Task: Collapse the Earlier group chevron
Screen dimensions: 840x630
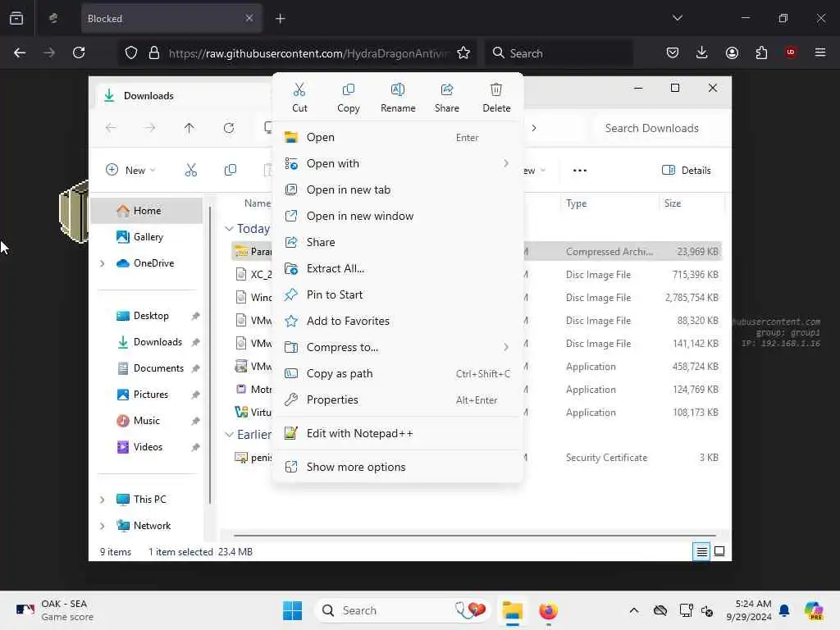Action: coord(230,435)
